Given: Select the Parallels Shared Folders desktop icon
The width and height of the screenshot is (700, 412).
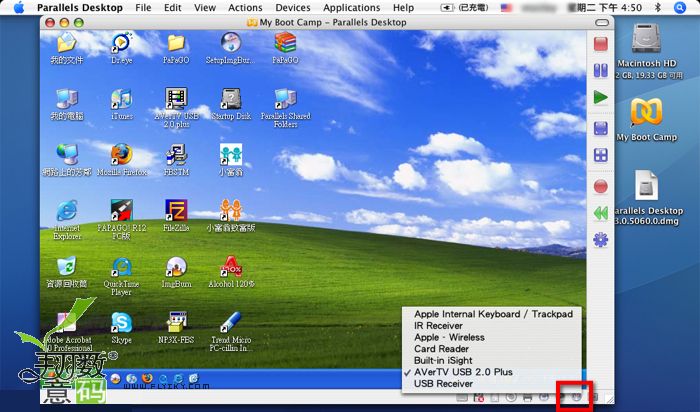Looking at the screenshot, I should [286, 108].
